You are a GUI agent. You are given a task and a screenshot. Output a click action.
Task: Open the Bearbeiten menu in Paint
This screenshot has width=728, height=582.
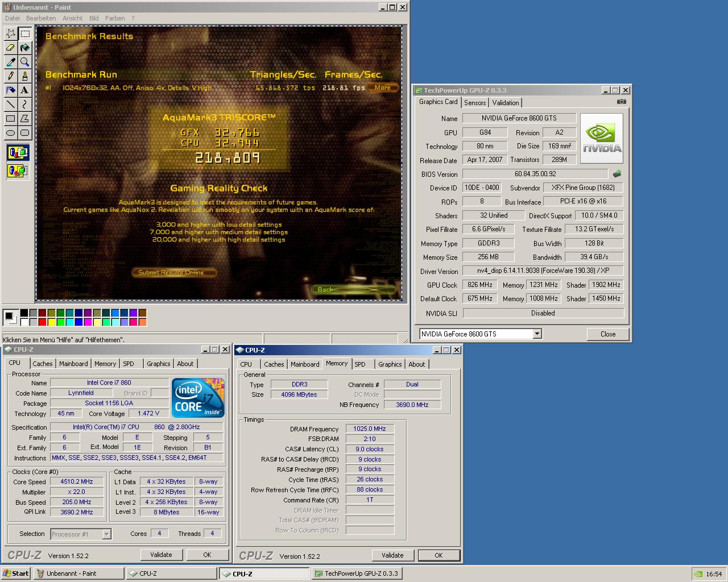tap(41, 18)
